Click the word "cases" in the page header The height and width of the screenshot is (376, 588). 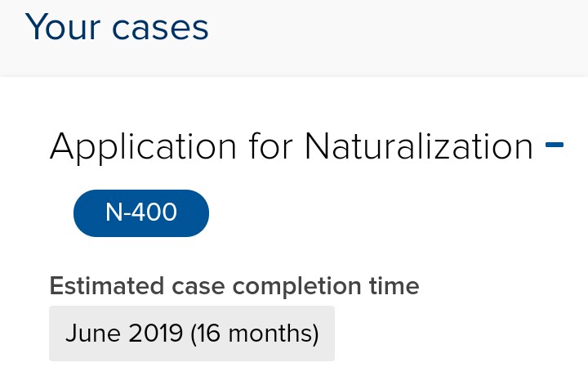pyautogui.click(x=160, y=29)
